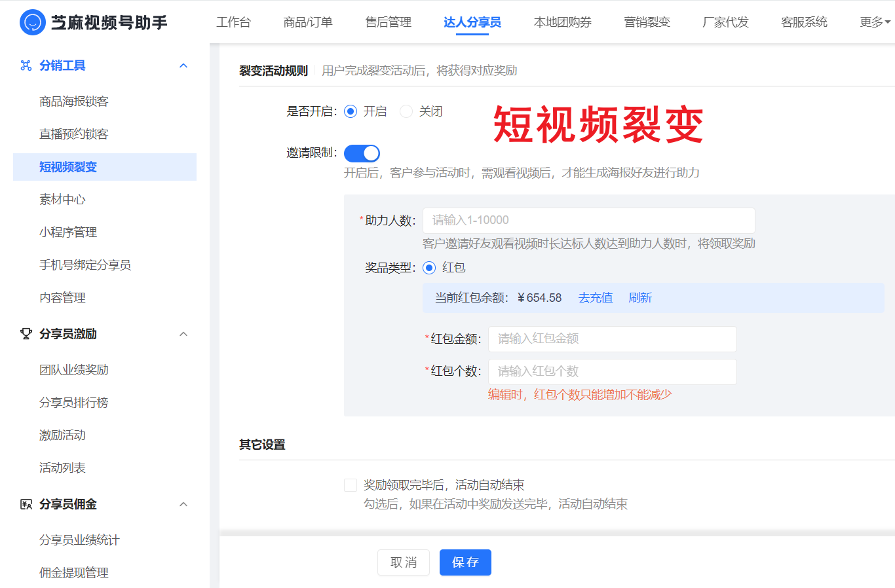This screenshot has height=588, width=895.
Task: Click the 去充值 link
Action: (x=596, y=298)
